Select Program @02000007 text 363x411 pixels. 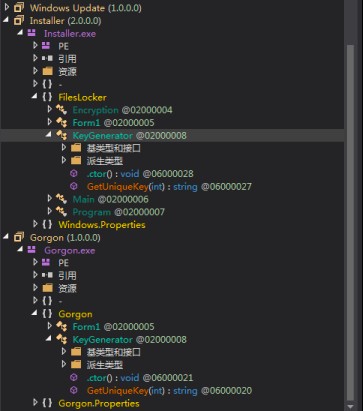click(118, 212)
